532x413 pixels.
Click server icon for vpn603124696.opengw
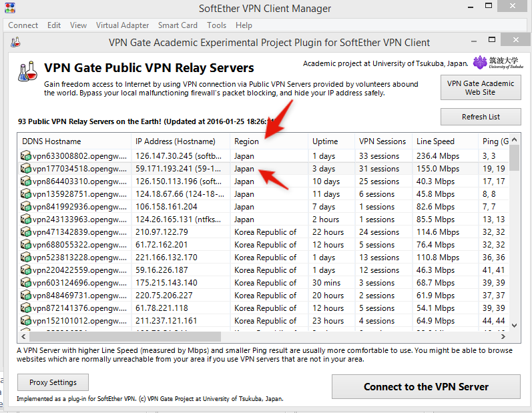click(26, 283)
